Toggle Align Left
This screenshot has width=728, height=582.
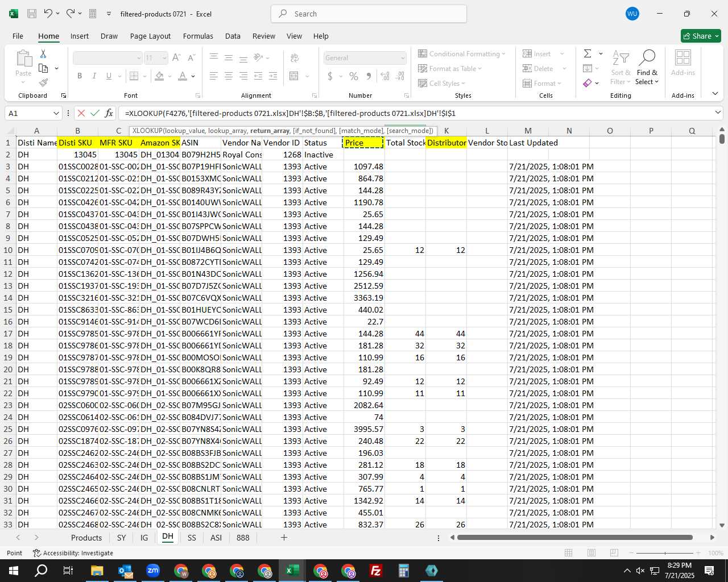(213, 76)
